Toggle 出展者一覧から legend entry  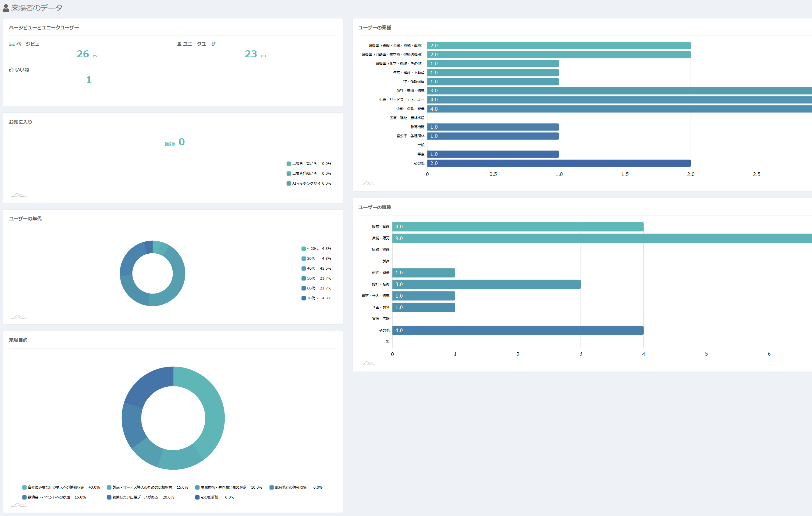tap(304, 164)
